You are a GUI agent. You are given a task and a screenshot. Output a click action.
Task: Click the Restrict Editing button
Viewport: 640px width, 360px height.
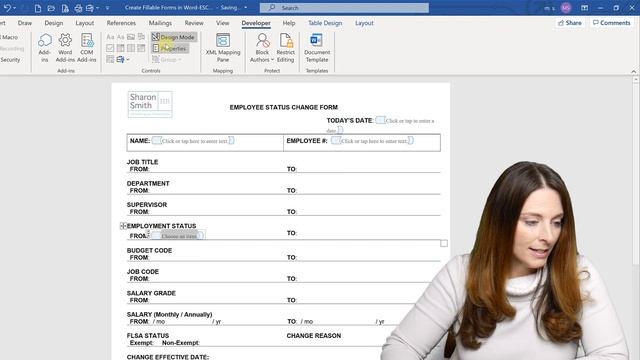(285, 48)
